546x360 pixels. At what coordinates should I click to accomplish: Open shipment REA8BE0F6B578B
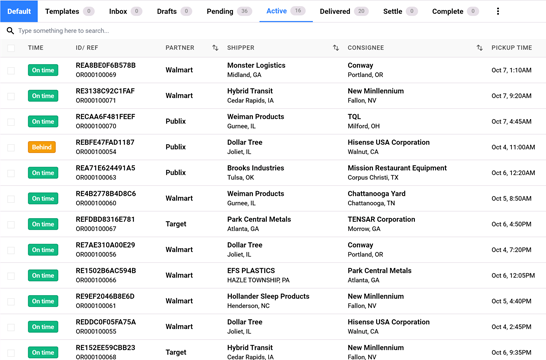tap(106, 65)
